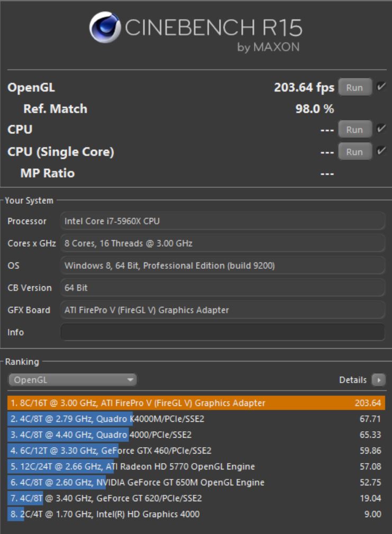Screen dimensions: 392x534
Task: Select the Radeon HD 5770 ranking row
Action: tap(196, 467)
